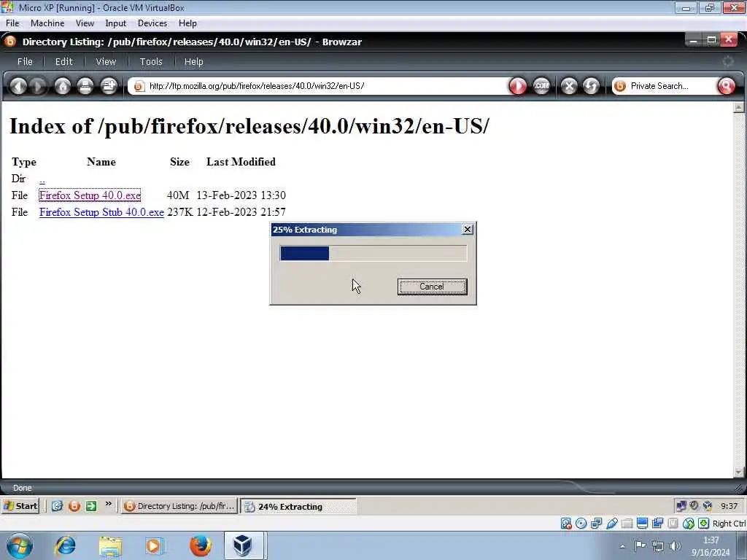This screenshot has height=560, width=747.
Task: Expand XP quick launch chevron overflow
Action: click(x=109, y=503)
